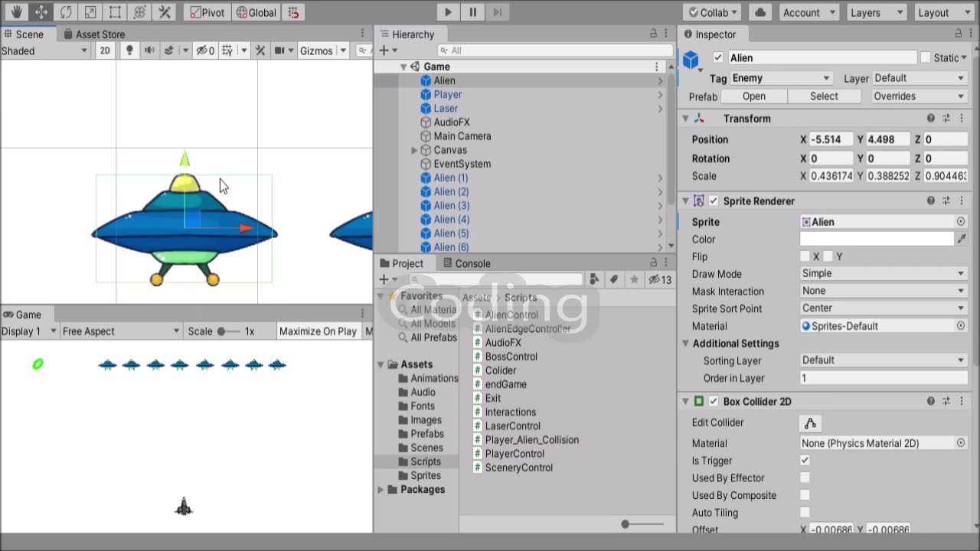Select the Rotate tool
The width and height of the screenshot is (980, 551).
click(x=66, y=12)
